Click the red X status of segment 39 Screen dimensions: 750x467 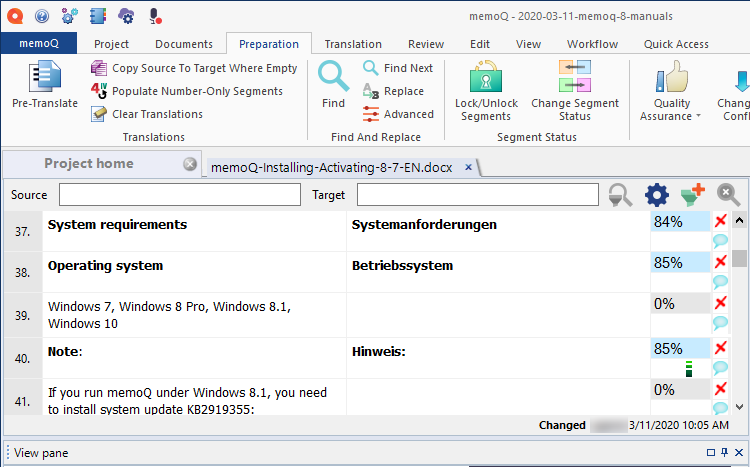[720, 302]
